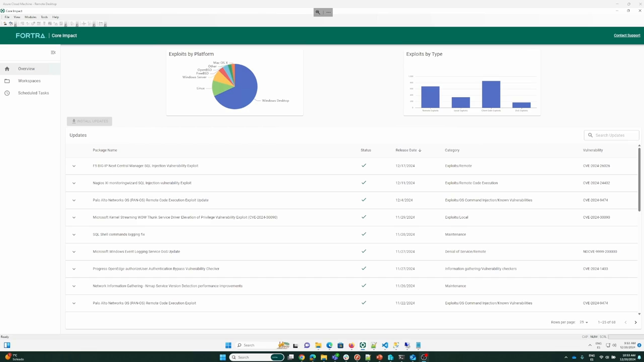Sort by the Vulnerability column header
The height and width of the screenshot is (362, 644).
(x=593, y=150)
